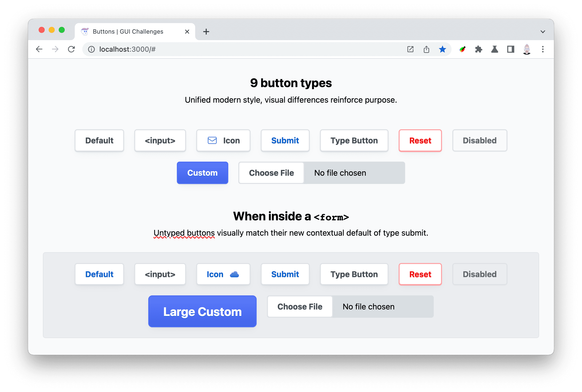The width and height of the screenshot is (582, 392).
Task: Click the email Icon button
Action: point(223,140)
